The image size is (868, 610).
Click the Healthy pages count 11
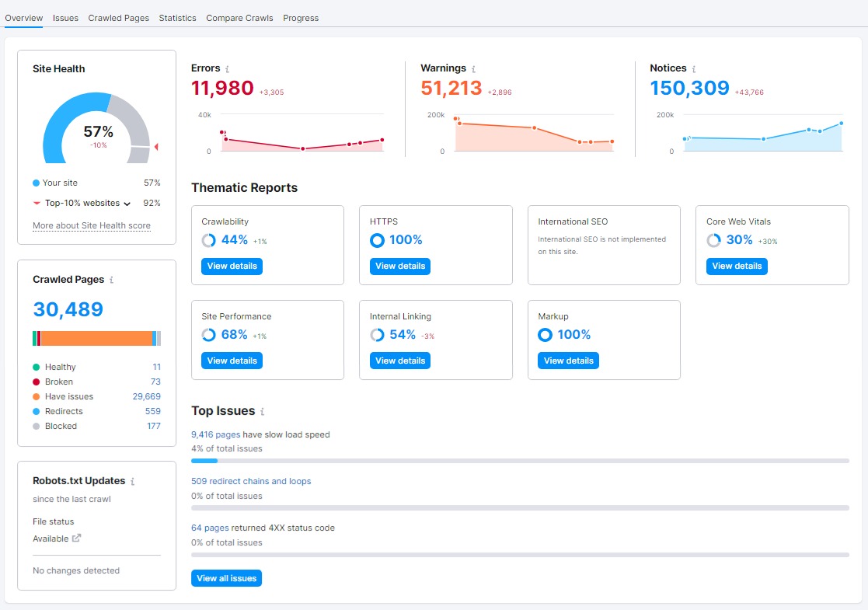(x=157, y=367)
